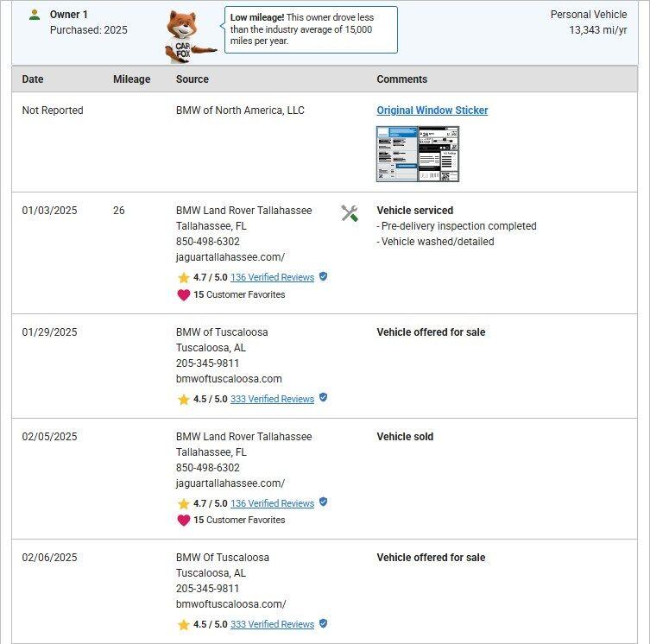Click bmwoftuscaloosa.com/ in 02/06/2025 row

(x=230, y=604)
